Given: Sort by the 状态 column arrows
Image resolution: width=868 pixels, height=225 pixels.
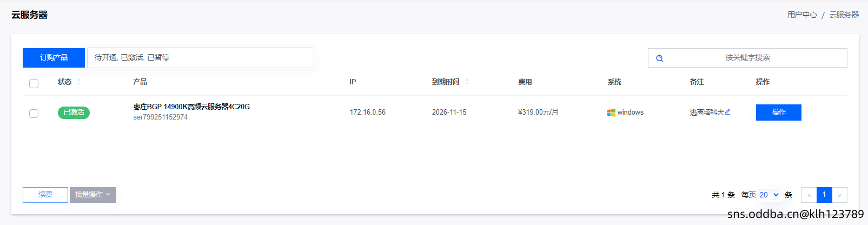Looking at the screenshot, I should 79,82.
